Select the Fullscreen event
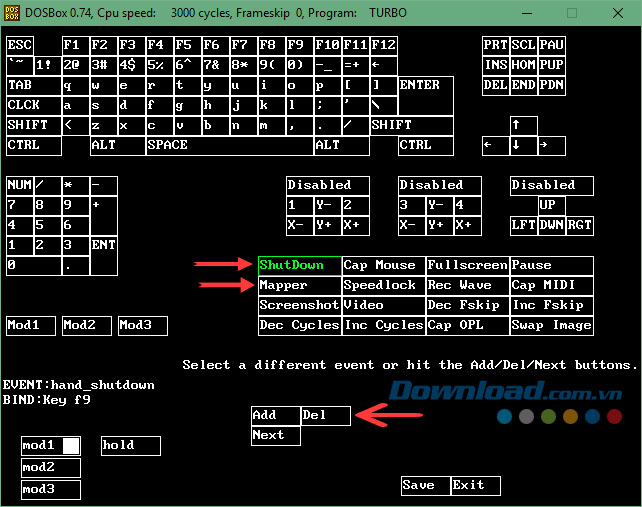The height and width of the screenshot is (507, 642). coord(468,266)
